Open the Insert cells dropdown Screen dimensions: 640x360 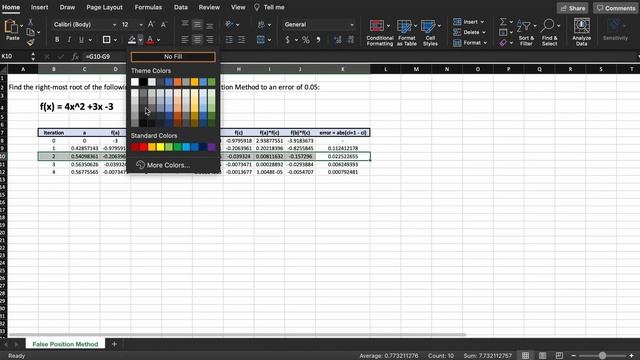tap(469, 22)
